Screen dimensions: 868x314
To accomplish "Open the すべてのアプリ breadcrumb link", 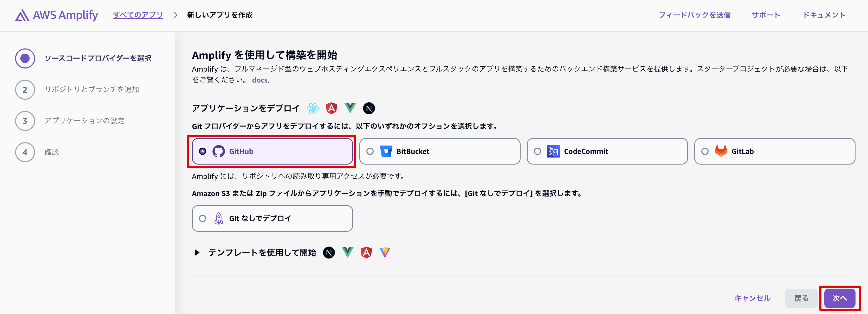I will tap(138, 15).
